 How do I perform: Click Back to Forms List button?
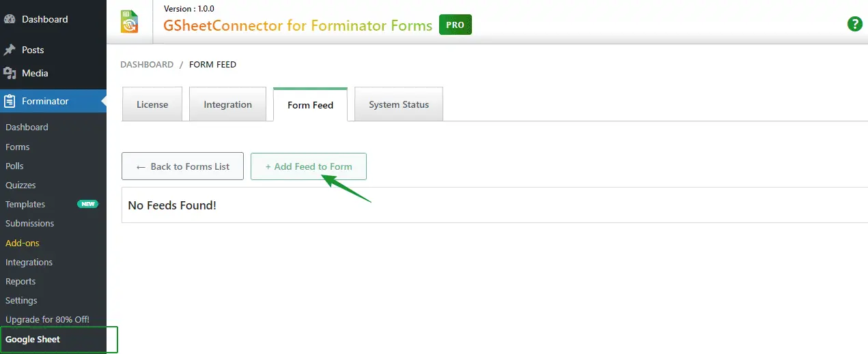pos(182,166)
